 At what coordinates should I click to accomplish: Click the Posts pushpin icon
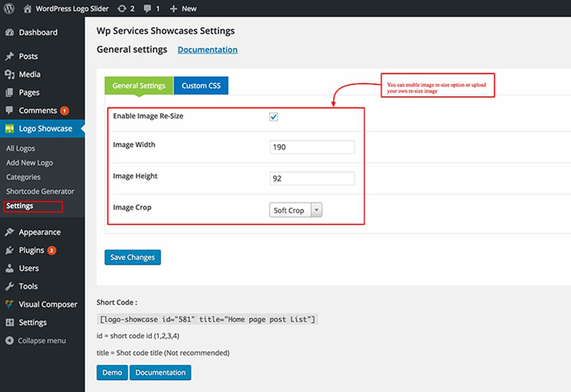click(x=10, y=56)
